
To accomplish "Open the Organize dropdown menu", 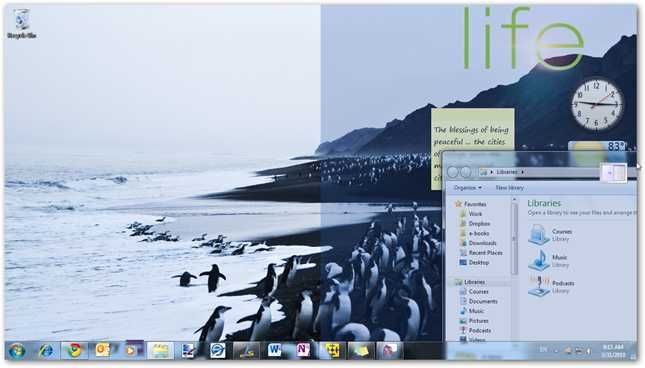I will [468, 187].
